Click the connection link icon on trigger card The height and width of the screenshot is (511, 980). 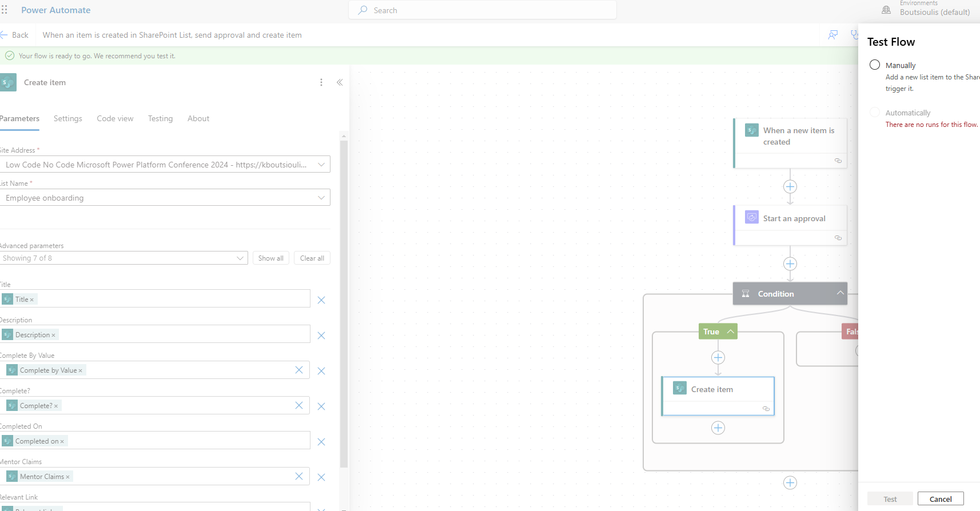coord(838,161)
